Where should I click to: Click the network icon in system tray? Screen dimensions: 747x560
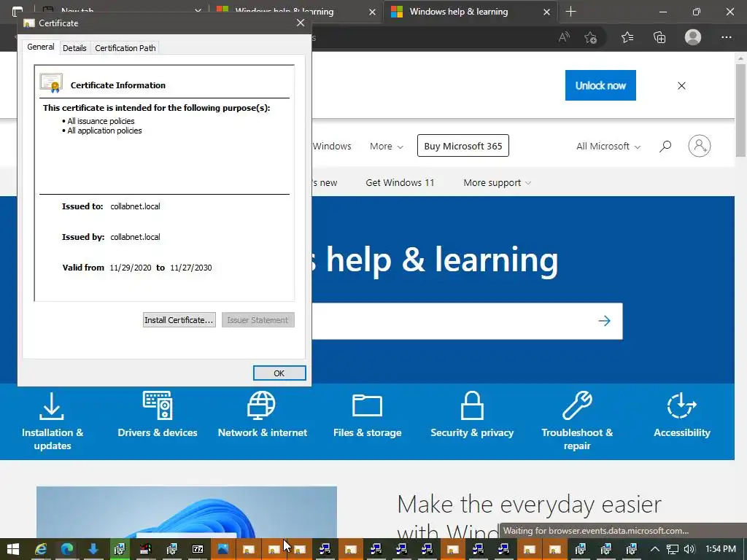[x=672, y=549]
